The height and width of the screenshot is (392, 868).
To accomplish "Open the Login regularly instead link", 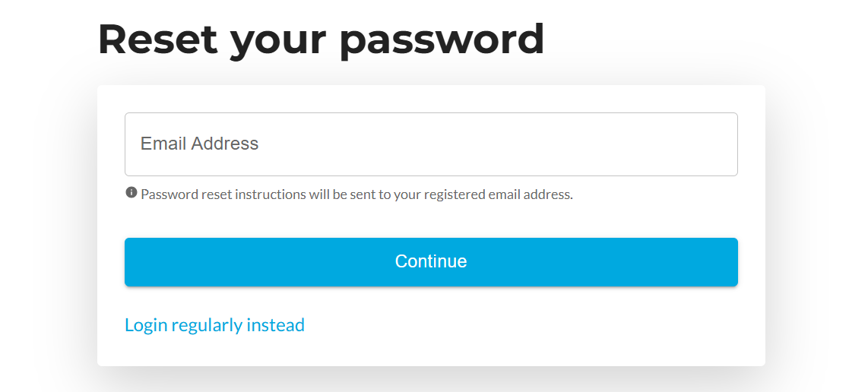I will [x=214, y=325].
